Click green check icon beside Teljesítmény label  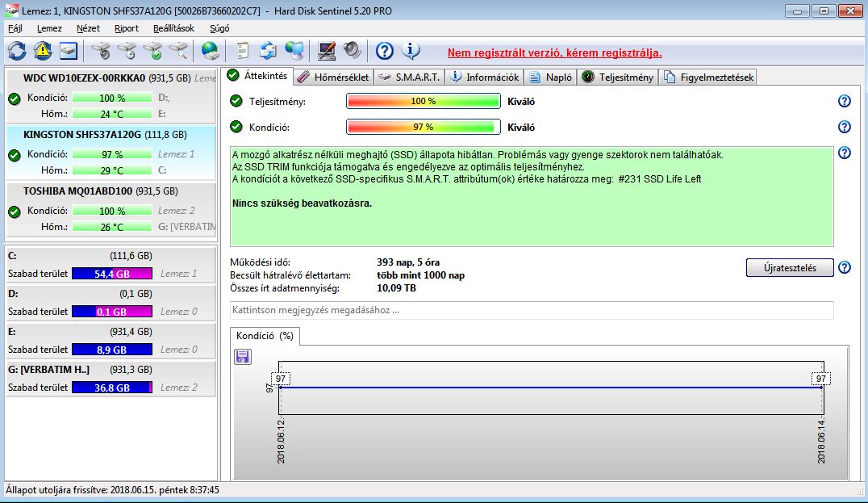(x=236, y=102)
